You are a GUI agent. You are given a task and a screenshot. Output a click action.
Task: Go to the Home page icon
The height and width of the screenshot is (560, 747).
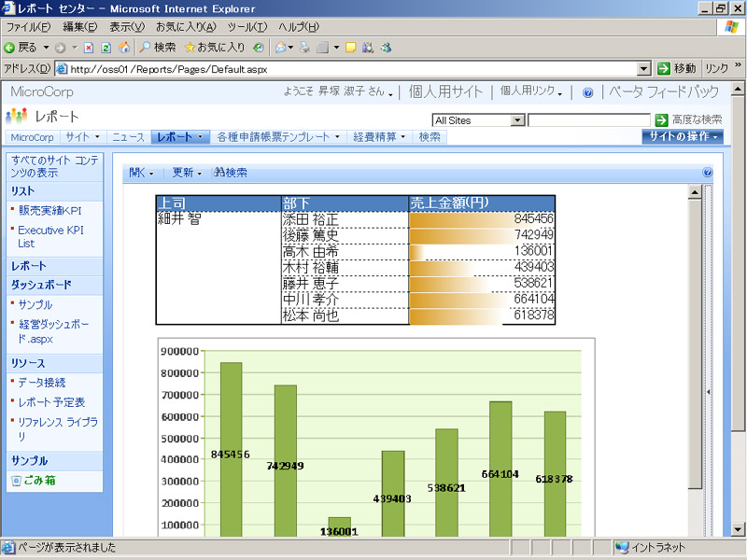(x=124, y=48)
